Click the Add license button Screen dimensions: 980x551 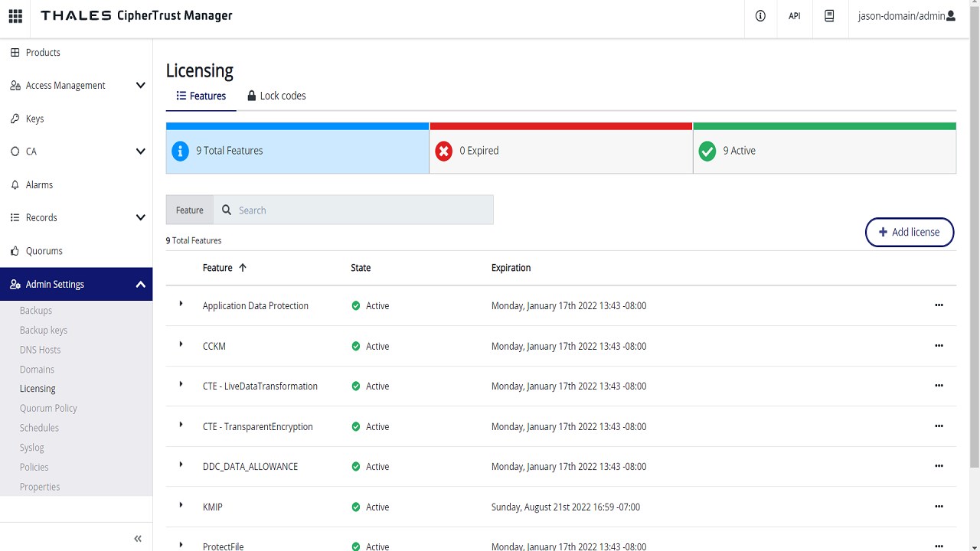910,232
